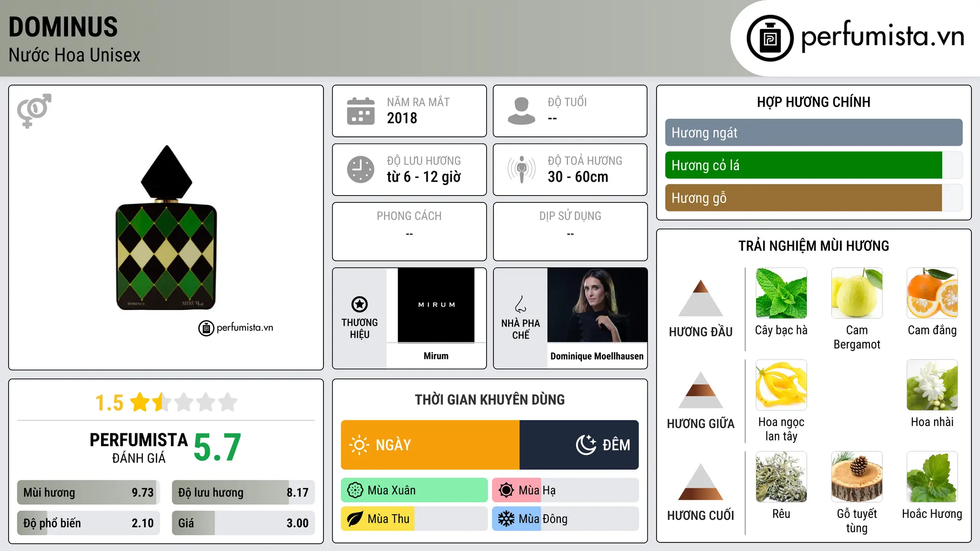Click the calendar icon beside Năm ra mắt
The image size is (980, 551).
coord(361,111)
